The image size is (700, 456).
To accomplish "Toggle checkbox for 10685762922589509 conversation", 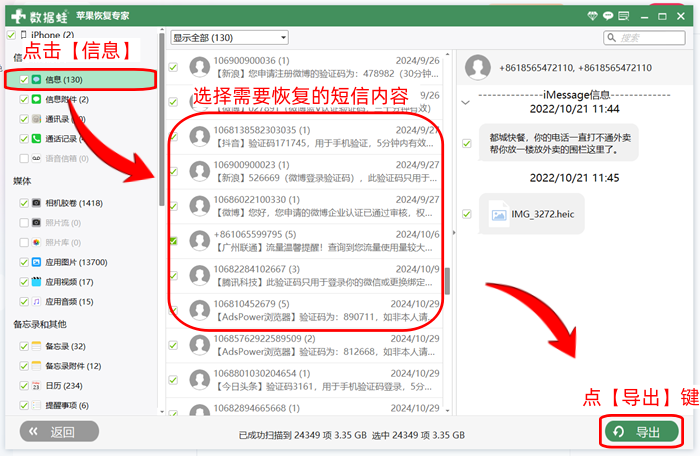I will click(x=173, y=345).
